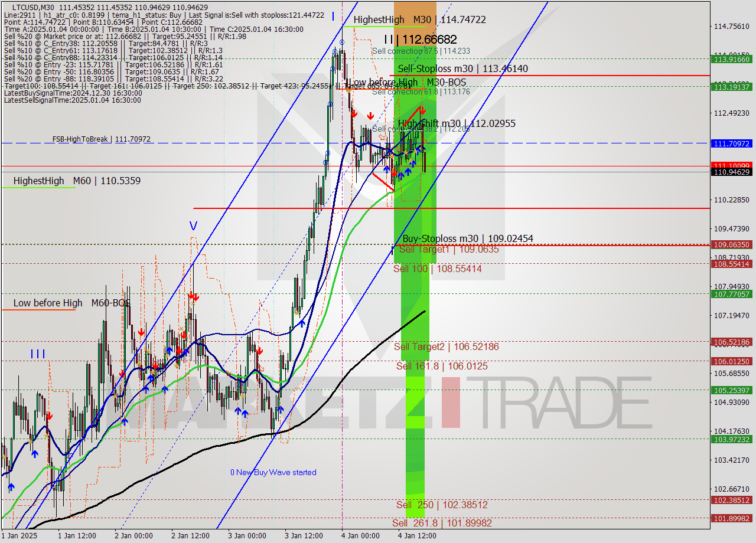The image size is (756, 543).
Task: Click the LTCUSD,M30 symbol title
Action: click(32, 7)
